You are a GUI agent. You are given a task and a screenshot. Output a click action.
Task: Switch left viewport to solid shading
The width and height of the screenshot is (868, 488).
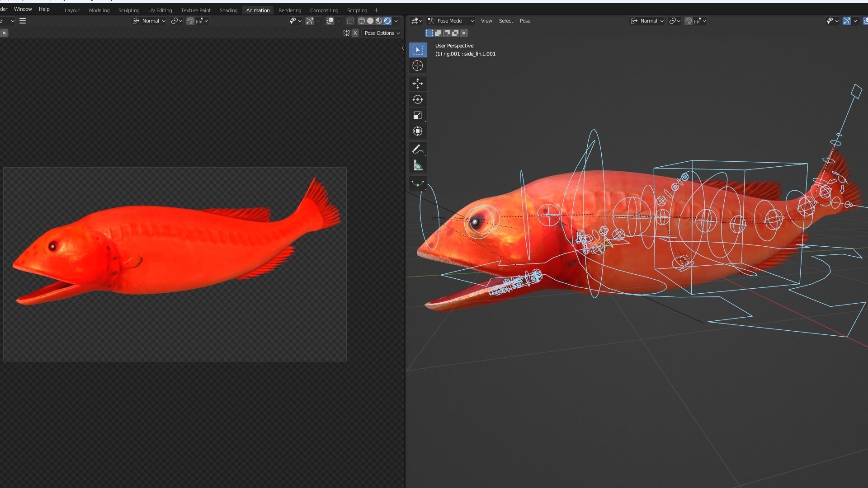point(370,21)
